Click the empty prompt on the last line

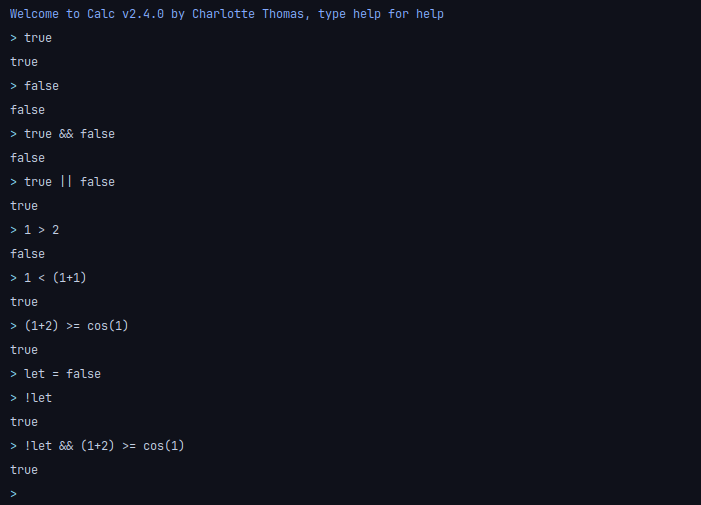14,494
